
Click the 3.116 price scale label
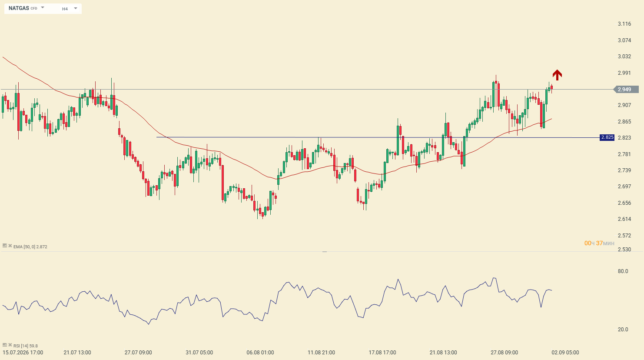pyautogui.click(x=624, y=24)
